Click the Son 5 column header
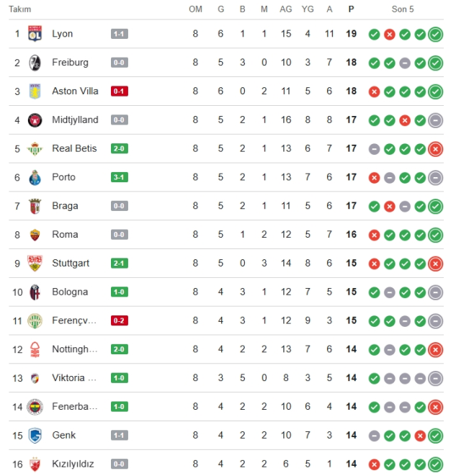This screenshot has height=476, width=461. 404,9
